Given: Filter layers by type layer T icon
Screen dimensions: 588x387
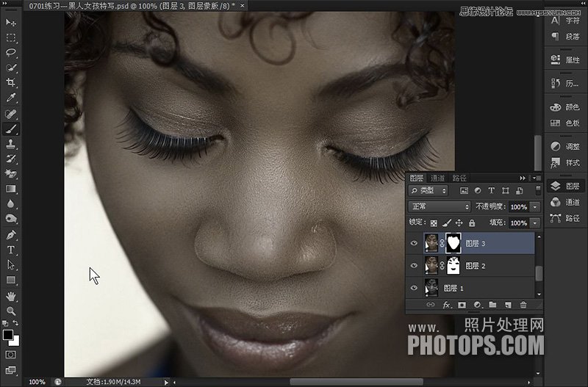Looking at the screenshot, I should 491,191.
